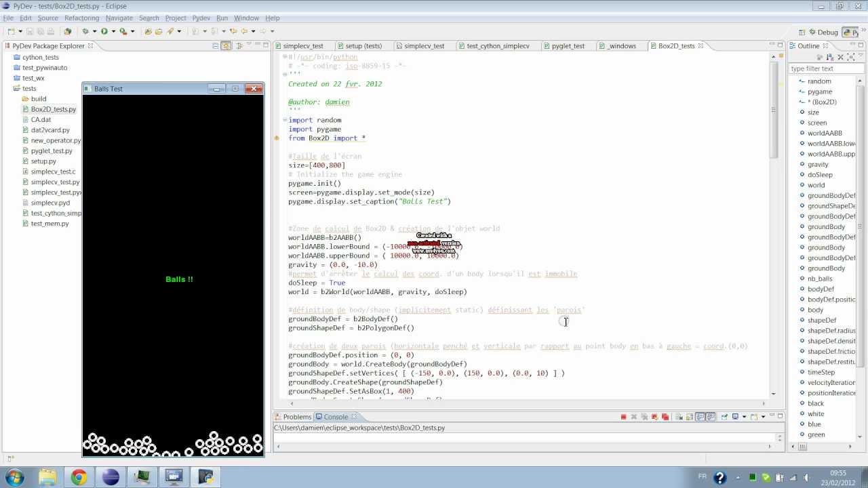Open the Open Perspective icon
This screenshot has width=868, height=488.
[x=802, y=32]
